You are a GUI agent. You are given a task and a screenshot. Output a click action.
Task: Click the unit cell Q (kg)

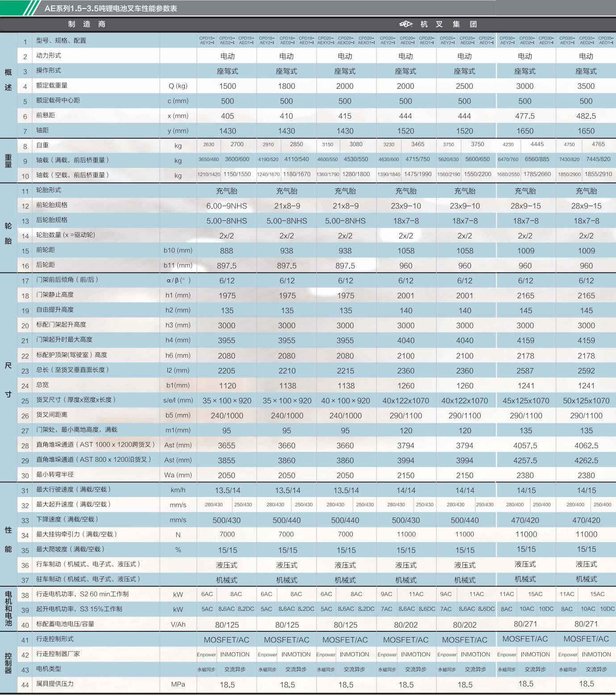point(178,86)
